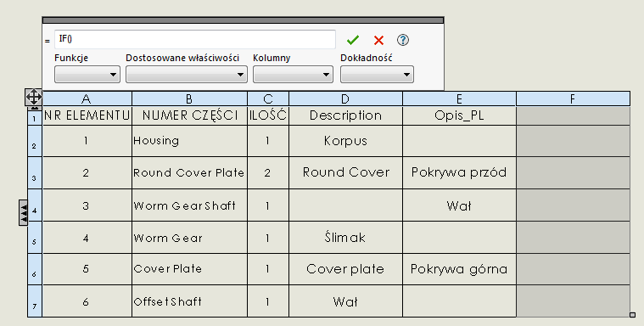The width and height of the screenshot is (644, 326).
Task: Select column header A
Action: tap(87, 98)
